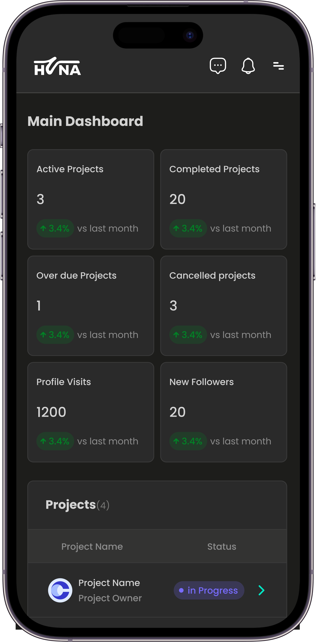Click the Cancelled projects growth badge

[x=188, y=334]
